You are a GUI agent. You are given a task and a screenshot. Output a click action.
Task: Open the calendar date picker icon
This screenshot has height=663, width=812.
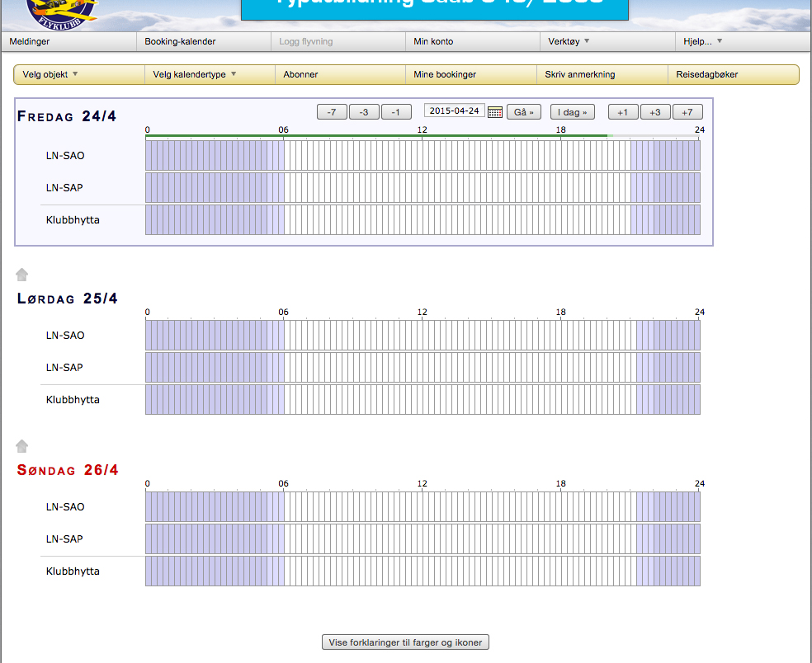(495, 112)
